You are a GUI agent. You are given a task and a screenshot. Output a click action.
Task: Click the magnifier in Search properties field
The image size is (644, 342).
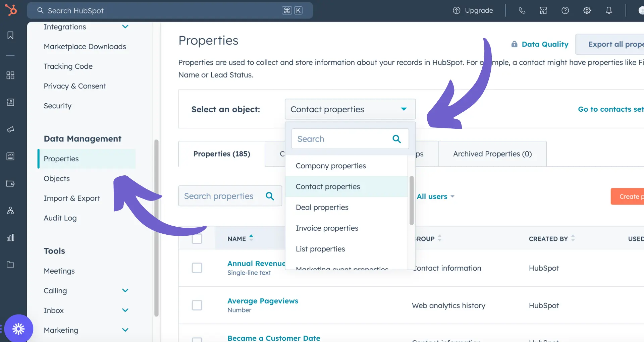coord(270,196)
